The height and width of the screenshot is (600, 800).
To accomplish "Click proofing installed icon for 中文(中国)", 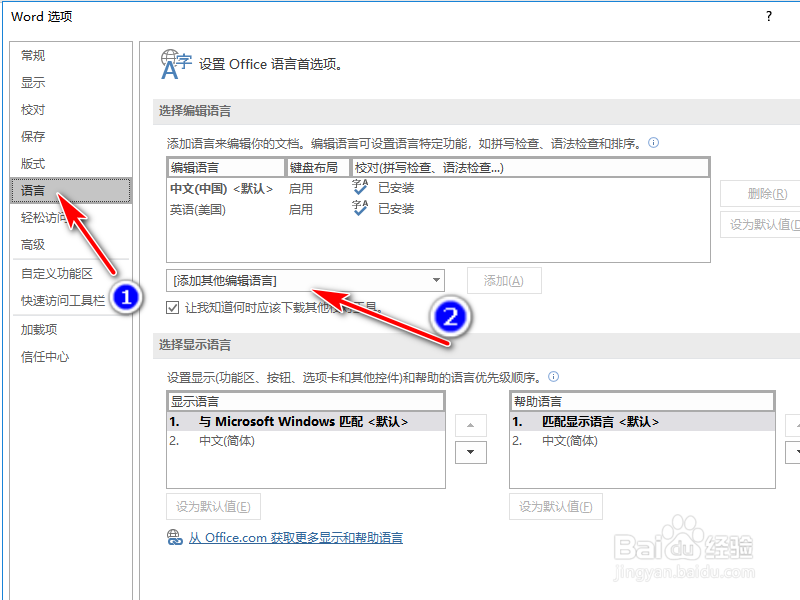I will [x=360, y=187].
